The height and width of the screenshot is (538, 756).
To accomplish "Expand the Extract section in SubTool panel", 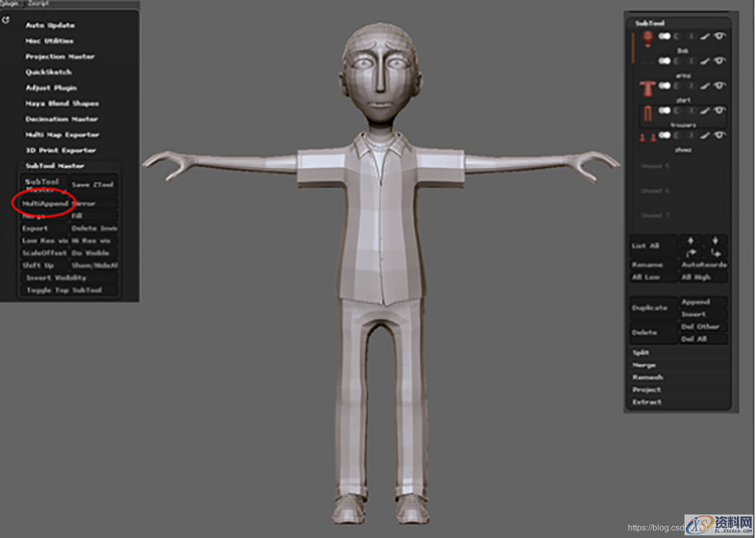I will point(647,402).
